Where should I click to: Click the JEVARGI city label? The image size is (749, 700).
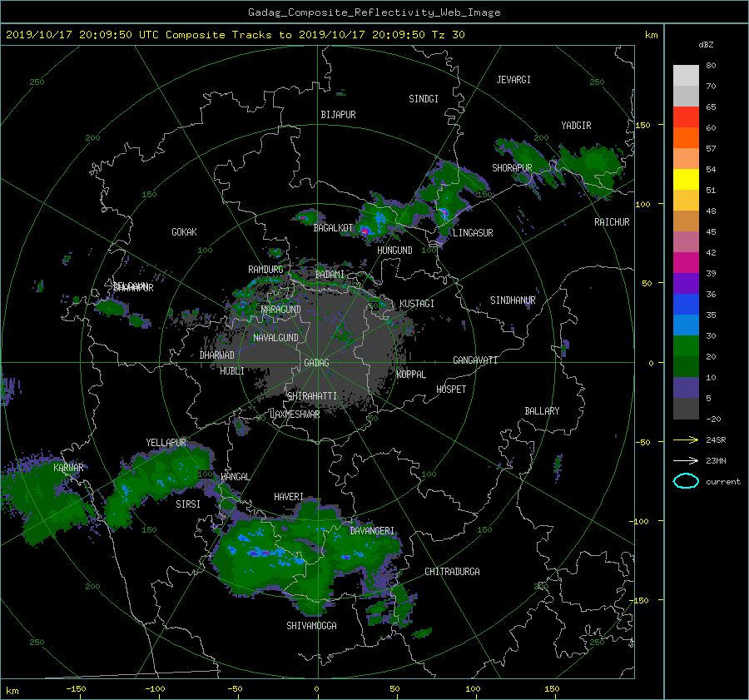pos(513,79)
